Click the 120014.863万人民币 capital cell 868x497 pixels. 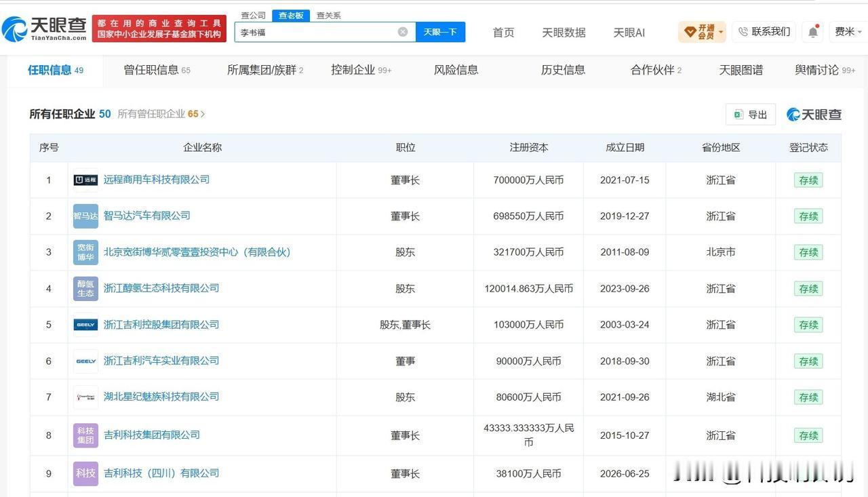pos(529,289)
